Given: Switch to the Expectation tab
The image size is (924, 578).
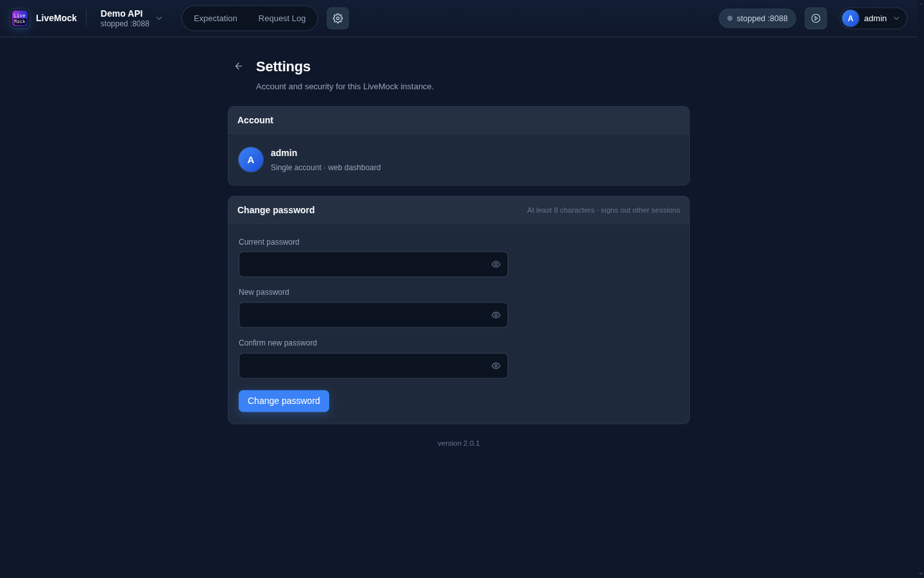Looking at the screenshot, I should [216, 18].
